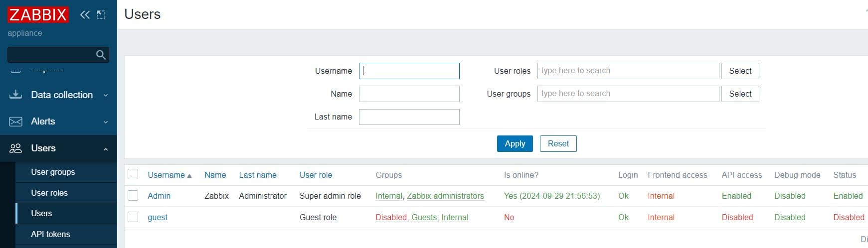
Task: Check the Admin row checkbox
Action: [x=133, y=196]
